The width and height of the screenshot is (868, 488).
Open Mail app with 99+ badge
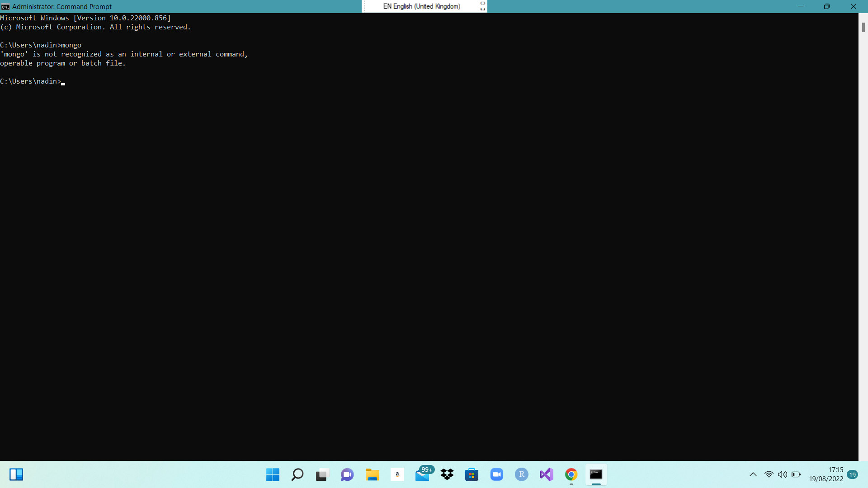tap(422, 474)
